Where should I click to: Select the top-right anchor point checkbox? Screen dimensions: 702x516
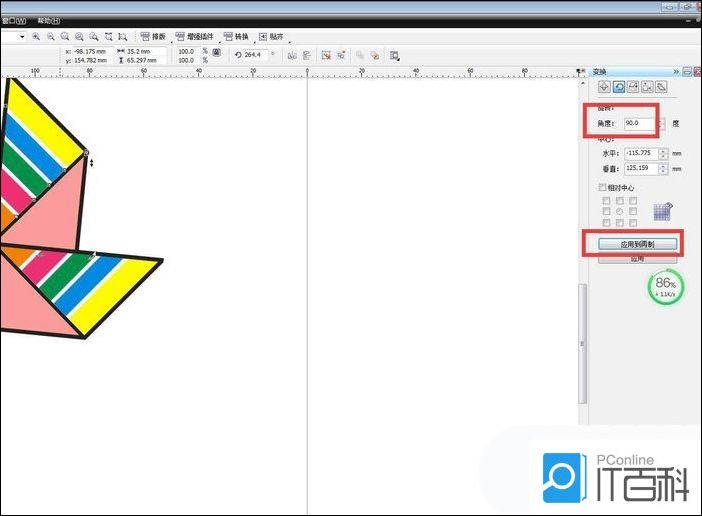pos(633,201)
